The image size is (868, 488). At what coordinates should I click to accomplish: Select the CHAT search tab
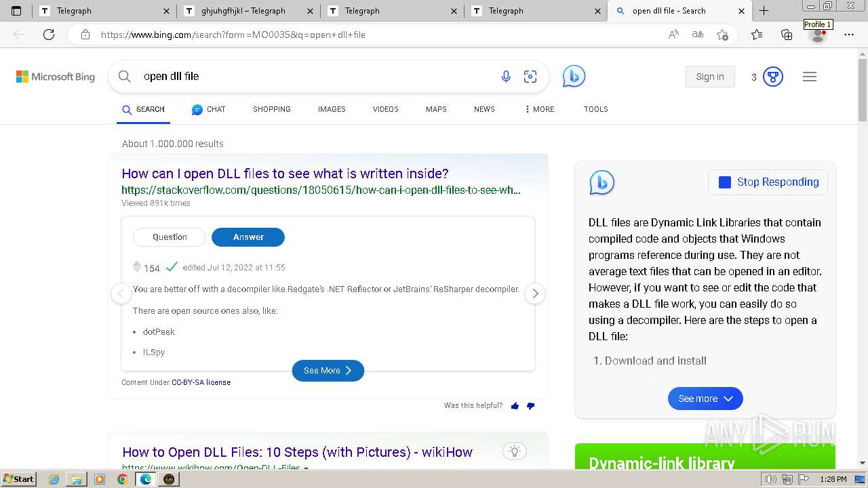click(x=208, y=109)
